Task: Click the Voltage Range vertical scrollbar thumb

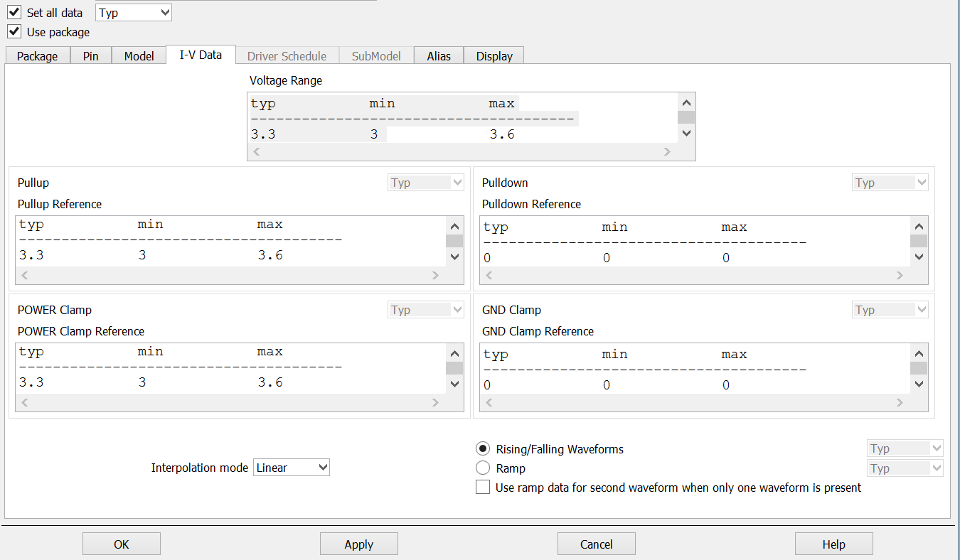Action: (686, 118)
